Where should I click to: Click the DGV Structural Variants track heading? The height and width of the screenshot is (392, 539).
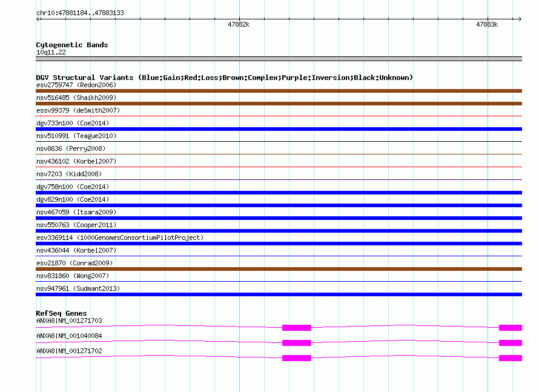click(224, 78)
